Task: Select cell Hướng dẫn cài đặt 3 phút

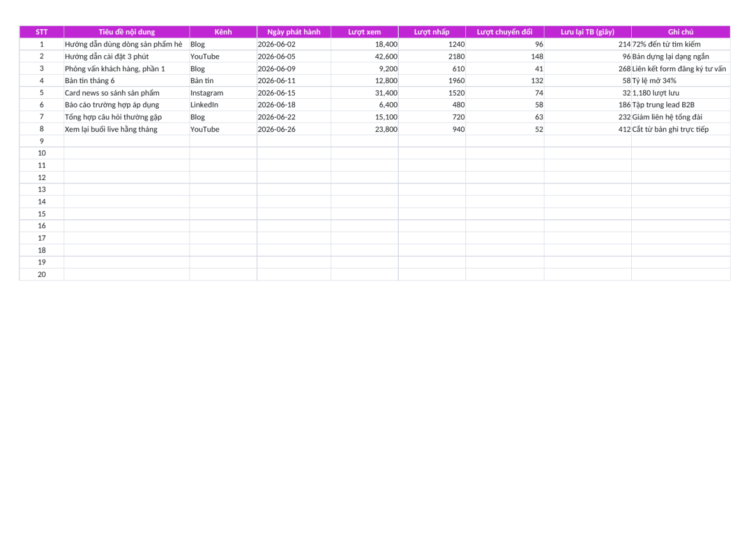Action: coord(127,56)
